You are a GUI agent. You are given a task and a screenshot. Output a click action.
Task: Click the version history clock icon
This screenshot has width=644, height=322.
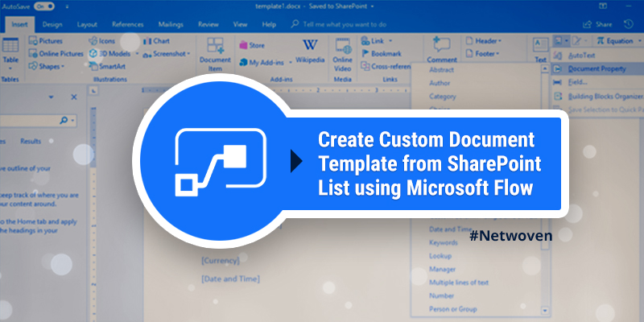click(x=629, y=24)
